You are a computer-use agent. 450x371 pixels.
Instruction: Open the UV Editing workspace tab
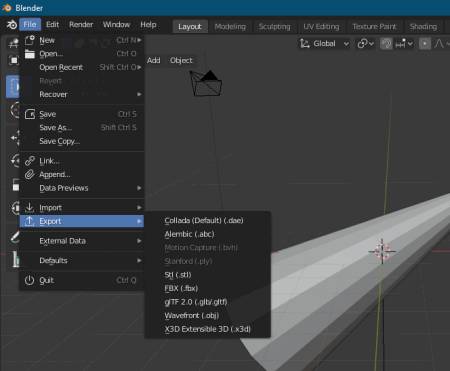[321, 26]
